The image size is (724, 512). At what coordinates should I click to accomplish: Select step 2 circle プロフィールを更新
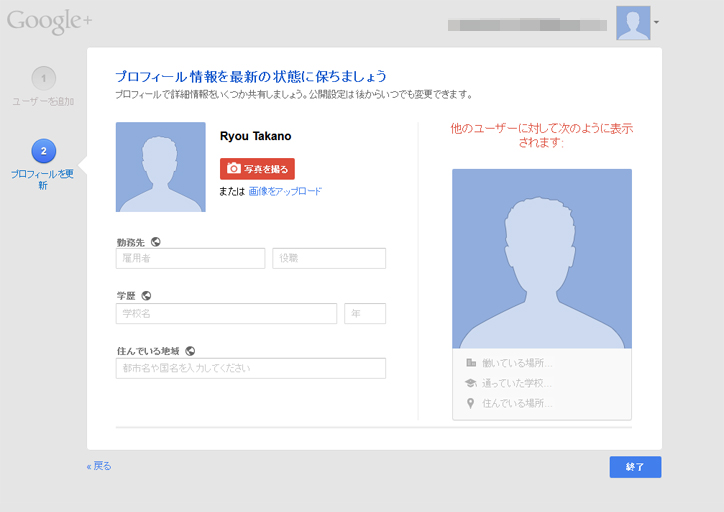[43, 151]
